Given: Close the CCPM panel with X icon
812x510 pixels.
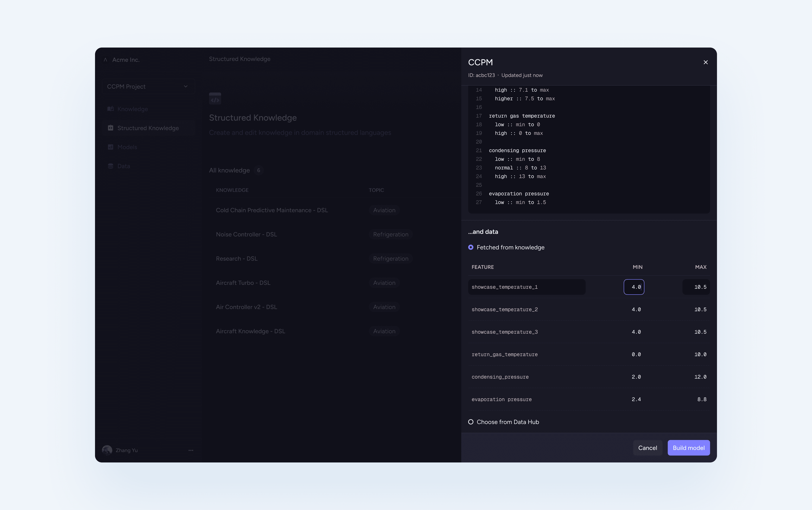Looking at the screenshot, I should pyautogui.click(x=706, y=62).
